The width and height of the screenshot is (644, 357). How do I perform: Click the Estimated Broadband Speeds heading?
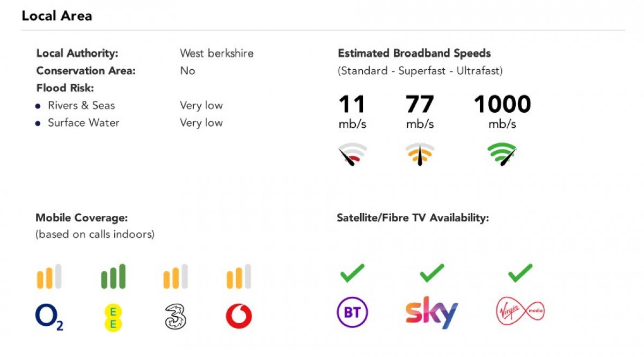[414, 53]
